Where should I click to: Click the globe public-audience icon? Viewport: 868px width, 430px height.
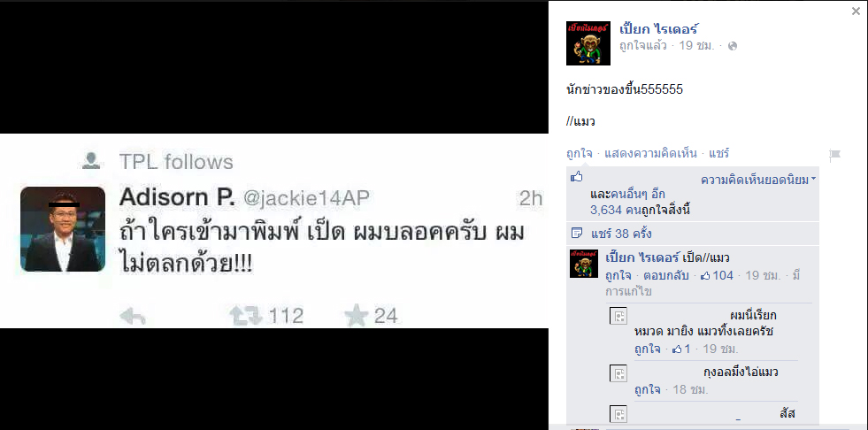point(733,46)
